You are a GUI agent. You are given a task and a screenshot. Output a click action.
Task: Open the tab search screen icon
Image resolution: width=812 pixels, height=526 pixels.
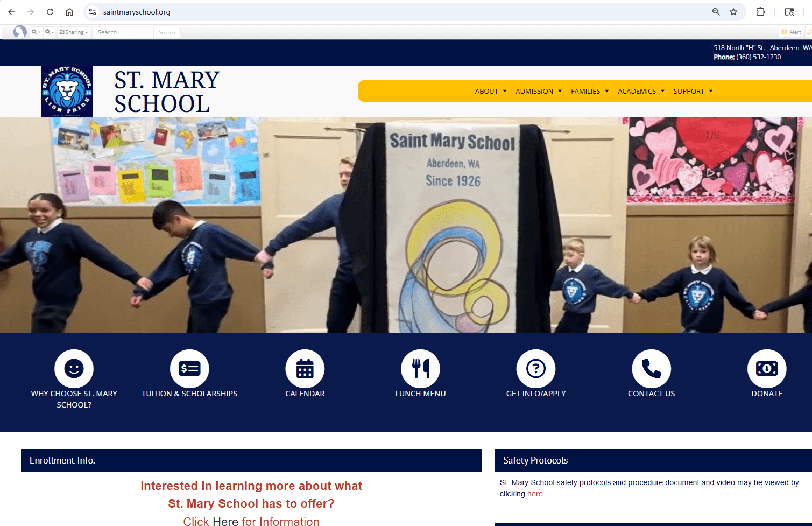tap(789, 12)
